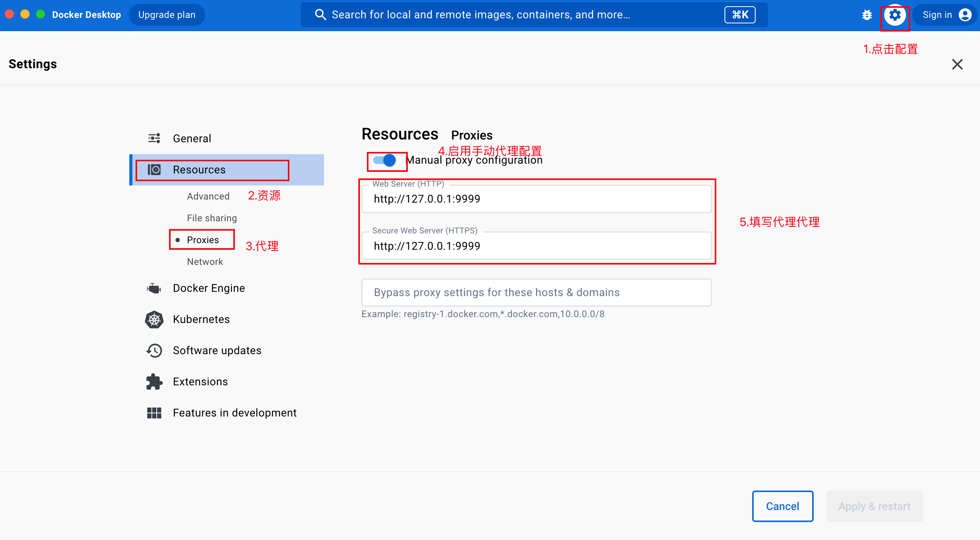Click the Extensions puzzle piece icon

pos(154,382)
